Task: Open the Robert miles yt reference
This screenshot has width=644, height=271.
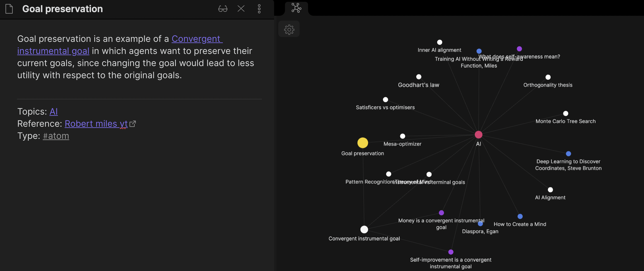Action: click(x=96, y=124)
